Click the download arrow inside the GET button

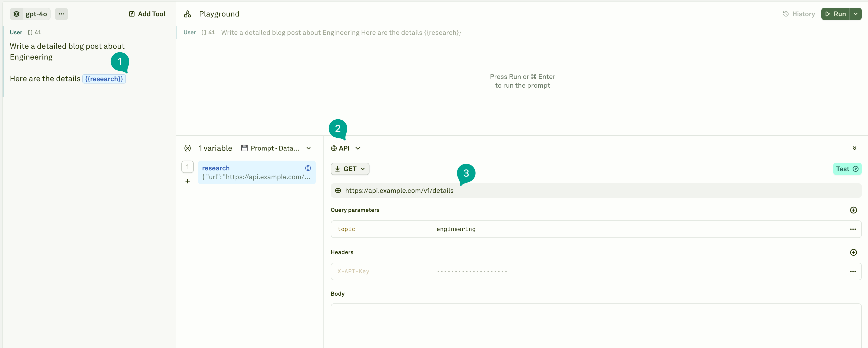point(338,169)
